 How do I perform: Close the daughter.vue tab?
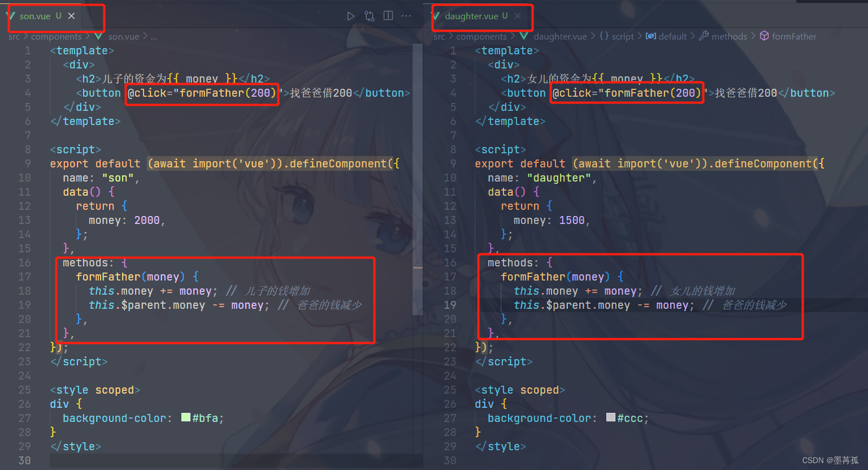[x=518, y=16]
